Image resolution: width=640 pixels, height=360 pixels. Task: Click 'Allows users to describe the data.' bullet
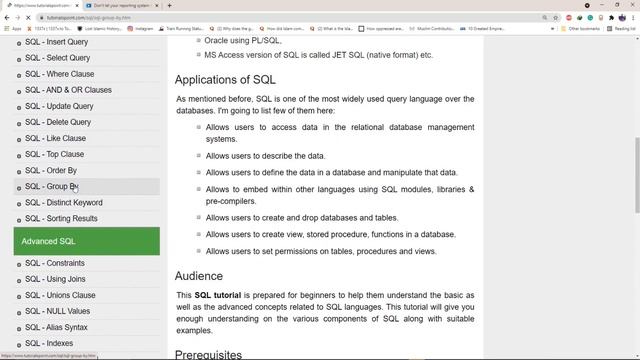point(265,156)
